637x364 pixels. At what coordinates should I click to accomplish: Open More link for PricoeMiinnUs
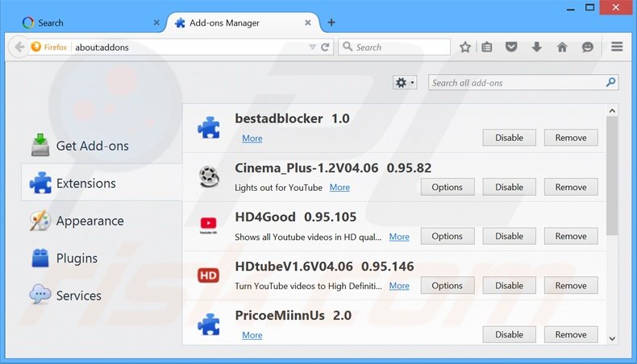[252, 335]
